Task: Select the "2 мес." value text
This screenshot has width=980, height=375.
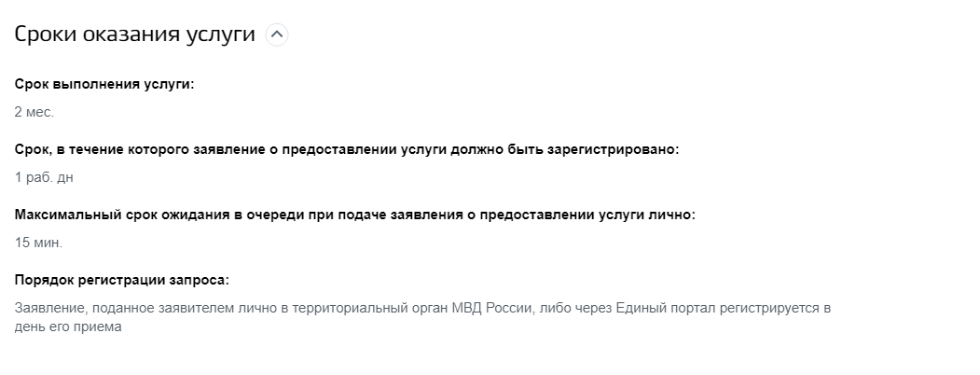Action: (x=35, y=112)
